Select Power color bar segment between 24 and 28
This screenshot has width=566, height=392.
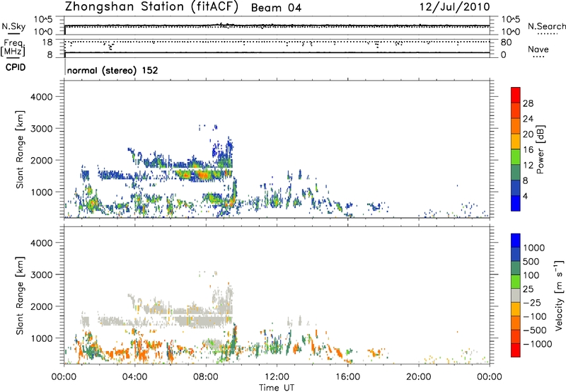point(516,110)
